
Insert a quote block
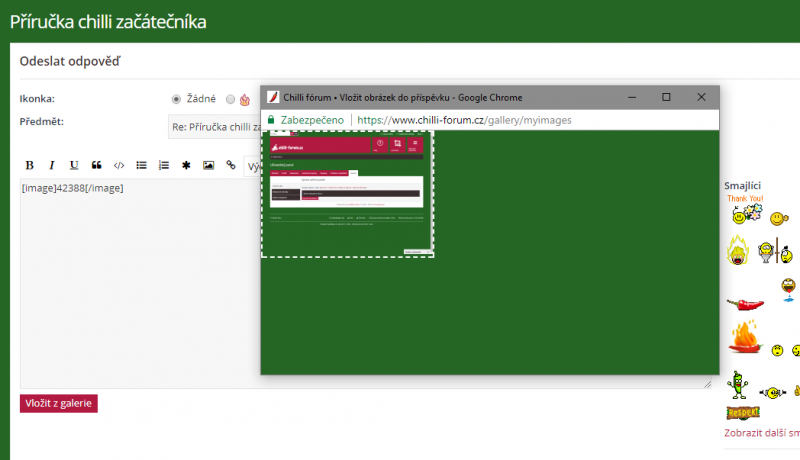(97, 165)
